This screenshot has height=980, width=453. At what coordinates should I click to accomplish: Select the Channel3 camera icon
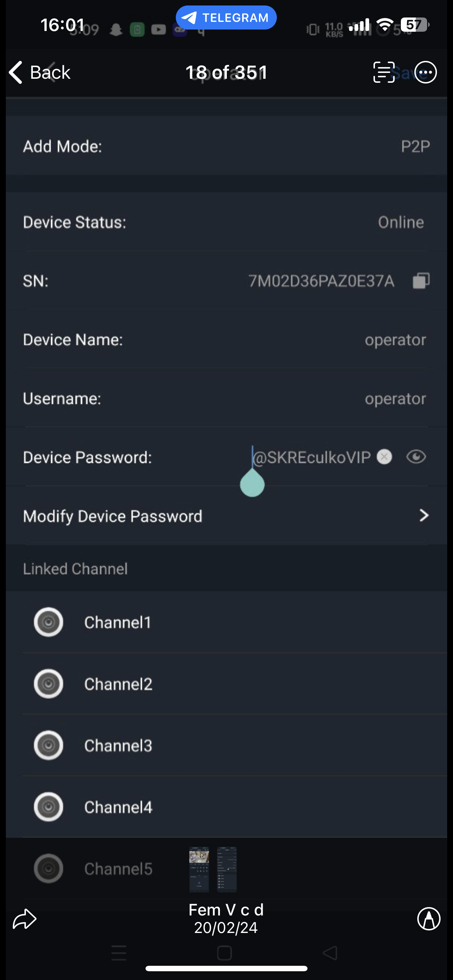click(49, 745)
